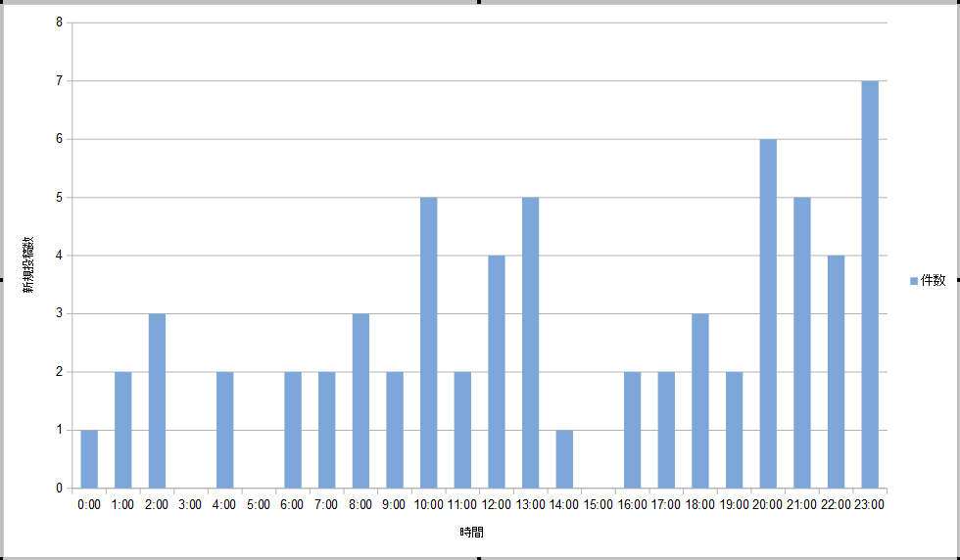
Task: Click the tallest bar at 23:00
Action: 870,284
